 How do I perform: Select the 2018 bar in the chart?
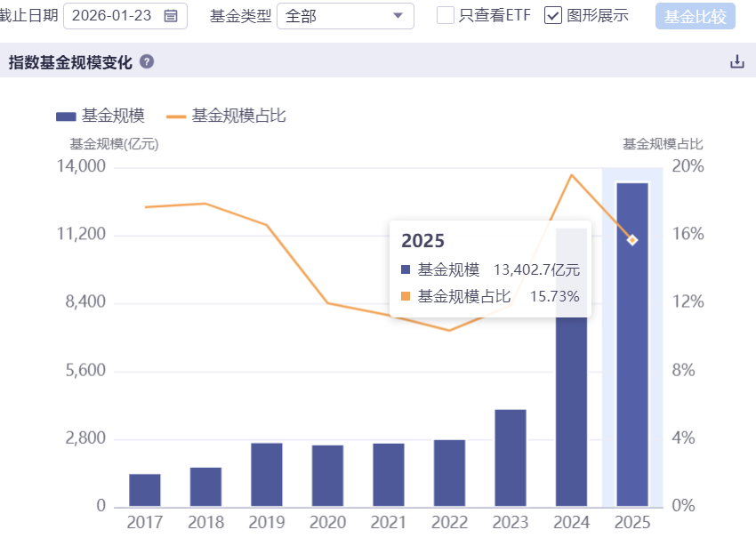(x=205, y=486)
